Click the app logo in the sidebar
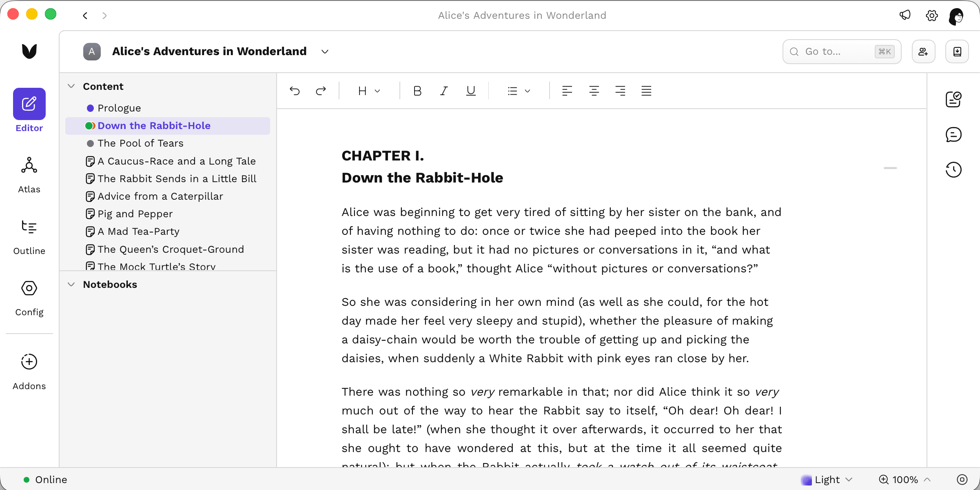This screenshot has width=980, height=490. point(29,51)
